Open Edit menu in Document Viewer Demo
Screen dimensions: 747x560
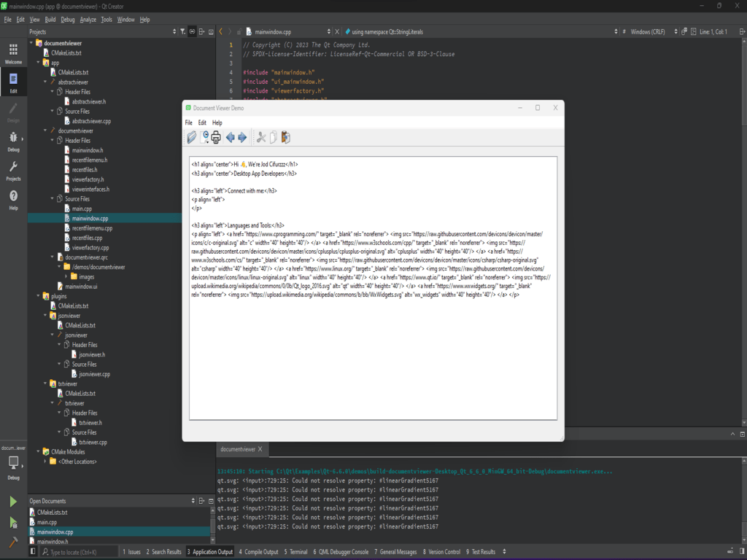point(202,122)
